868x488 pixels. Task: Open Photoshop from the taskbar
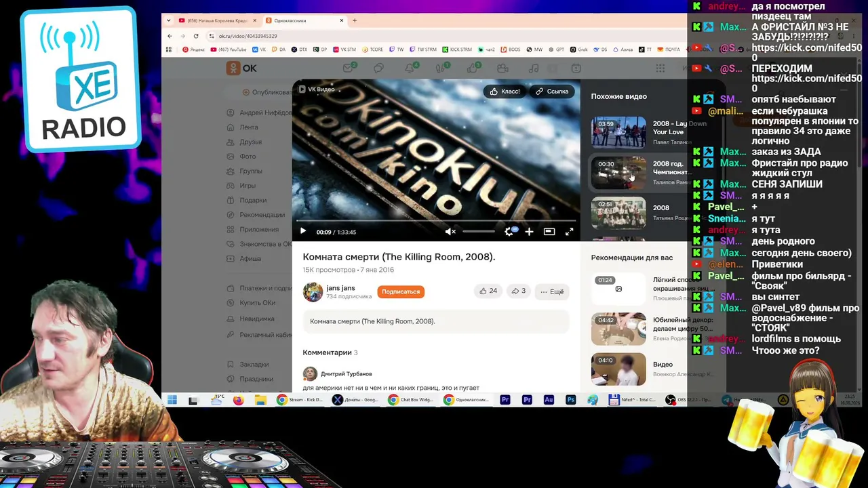pyautogui.click(x=570, y=400)
